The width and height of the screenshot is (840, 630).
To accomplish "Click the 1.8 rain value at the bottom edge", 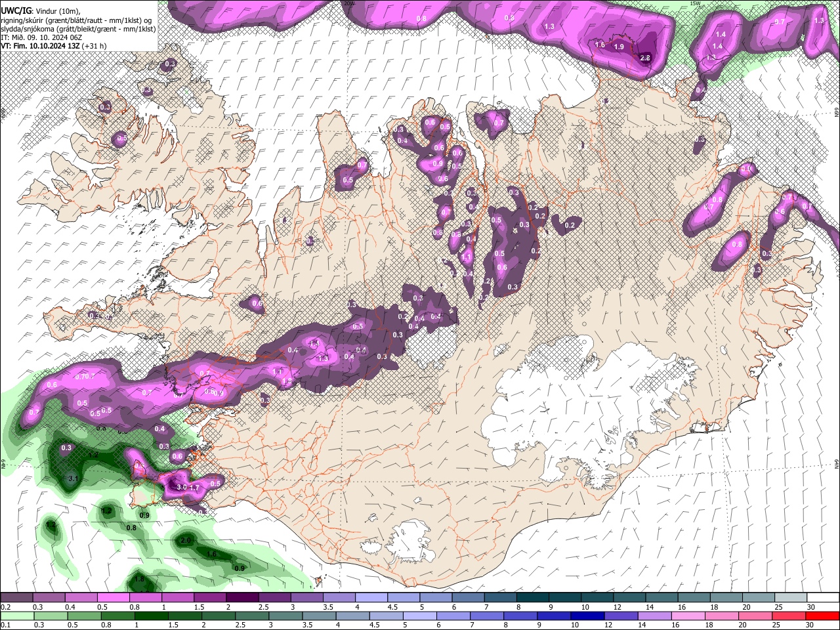I will click(x=139, y=579).
